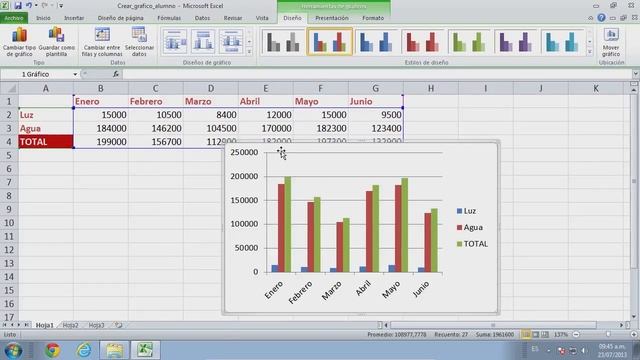640x360 pixels.
Task: Click the horizontal scrollbar
Action: (x=493, y=325)
